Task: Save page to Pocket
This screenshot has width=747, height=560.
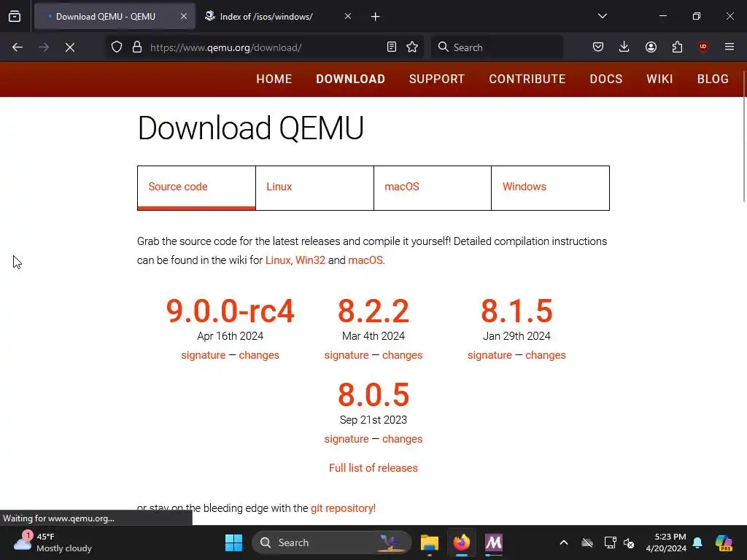Action: [x=598, y=47]
